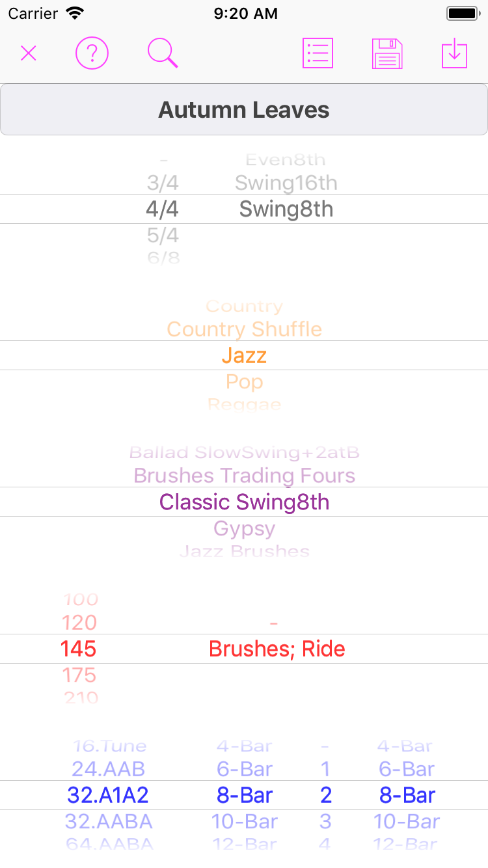Screen dimensions: 488x868
Task: Choose 24.AAB song form
Action: click(x=109, y=769)
